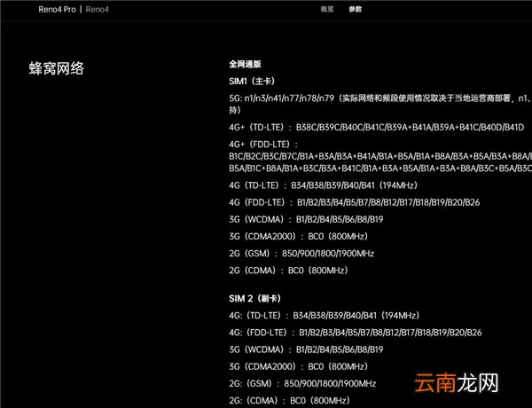Screen dimensions: 532x408
Task: Click the 5G n1/n3/n41/n77/n78/n79 line
Action: [x=380, y=98]
